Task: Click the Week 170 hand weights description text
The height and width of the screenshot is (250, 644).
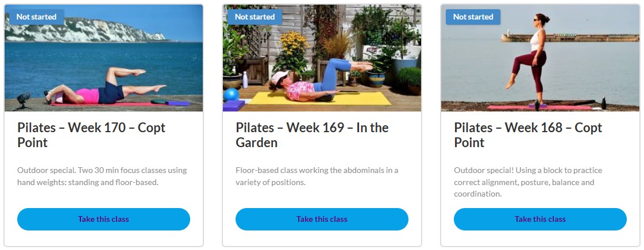Action: [x=102, y=176]
